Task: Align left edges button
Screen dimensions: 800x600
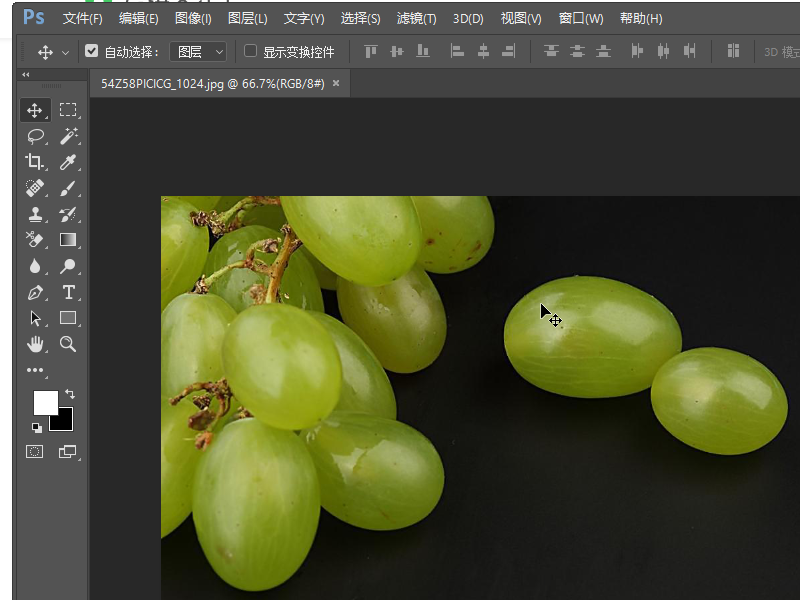Action: [457, 51]
